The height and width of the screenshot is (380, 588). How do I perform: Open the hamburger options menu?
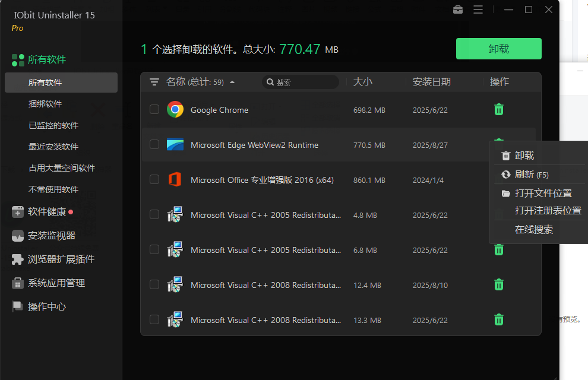click(x=478, y=9)
